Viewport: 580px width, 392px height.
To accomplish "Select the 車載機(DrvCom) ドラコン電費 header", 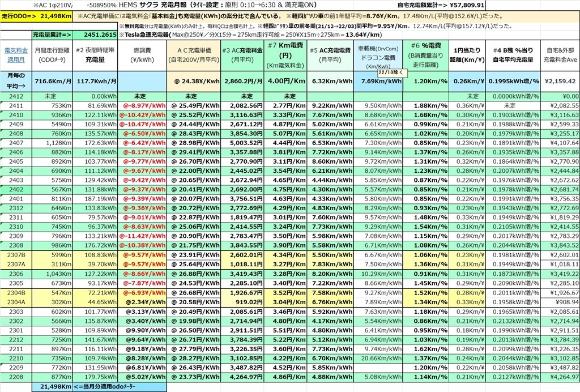I will point(378,55).
